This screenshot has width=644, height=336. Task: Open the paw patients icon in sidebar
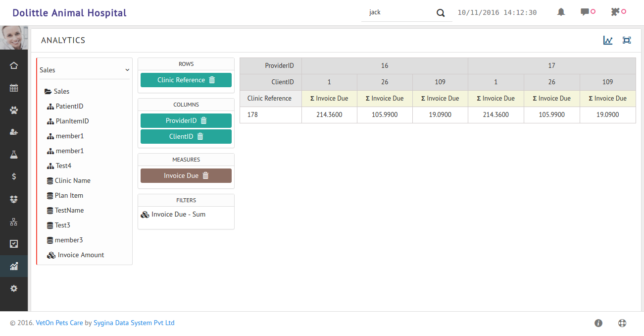pos(14,110)
